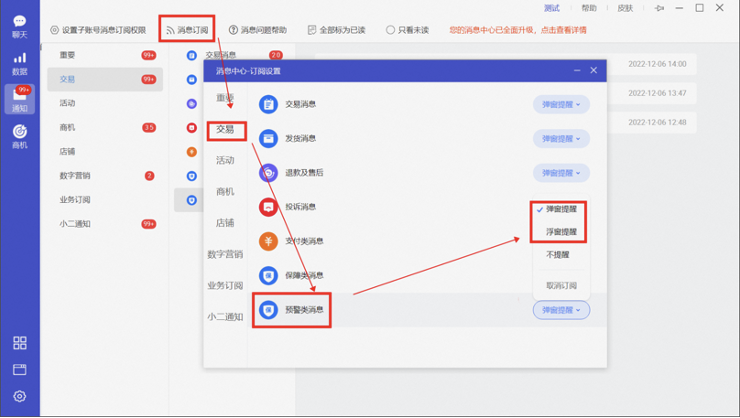Click 设置子账号消息订阅权限 button
Screen dimensions: 740x418
pos(98,30)
